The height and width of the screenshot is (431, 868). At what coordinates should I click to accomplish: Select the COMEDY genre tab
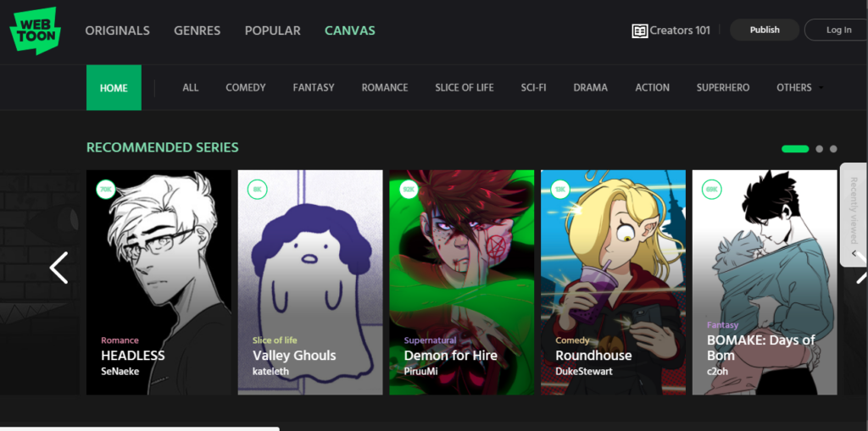point(246,87)
